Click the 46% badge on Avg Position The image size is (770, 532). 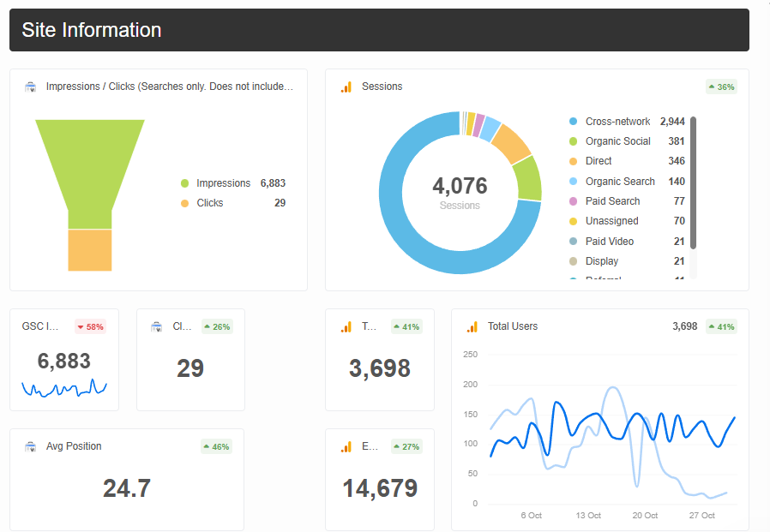pos(216,446)
